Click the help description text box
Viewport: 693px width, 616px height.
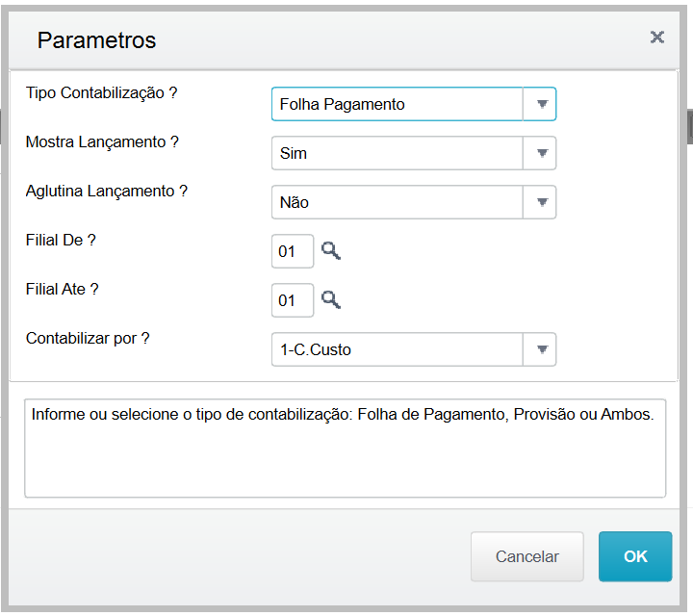(346, 449)
